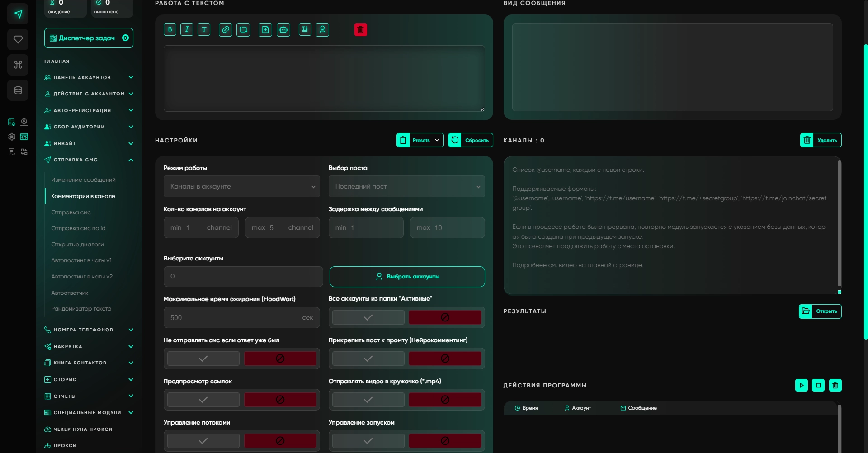Viewport: 868px width, 453px height.
Task: Clear text with the red trash icon
Action: (x=360, y=30)
